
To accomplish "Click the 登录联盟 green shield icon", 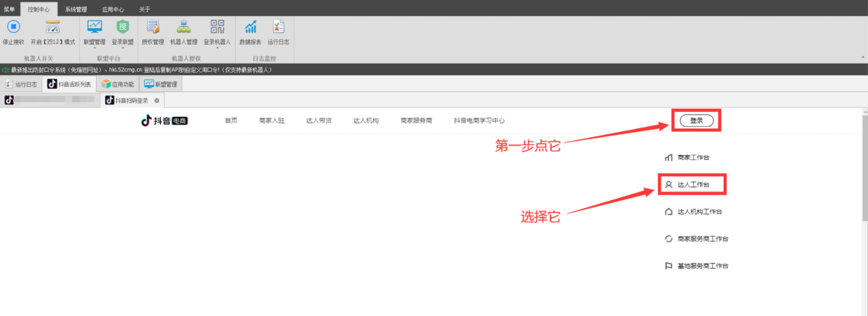I will click(x=122, y=27).
